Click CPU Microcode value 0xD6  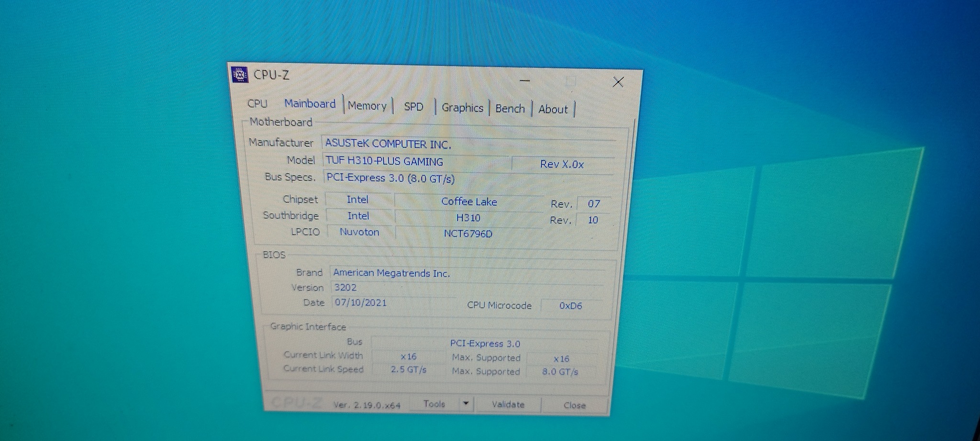(x=571, y=306)
